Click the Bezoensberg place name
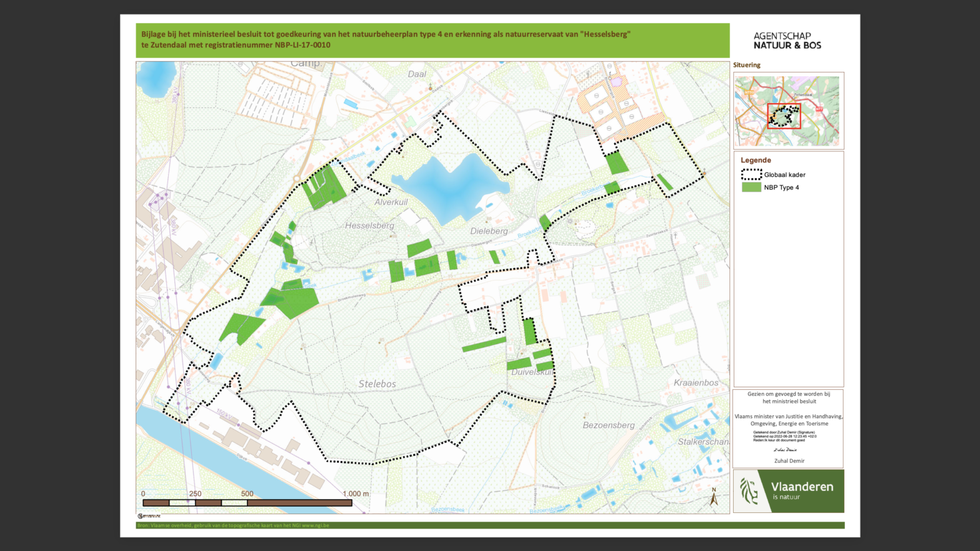This screenshot has height=551, width=980. (x=608, y=425)
